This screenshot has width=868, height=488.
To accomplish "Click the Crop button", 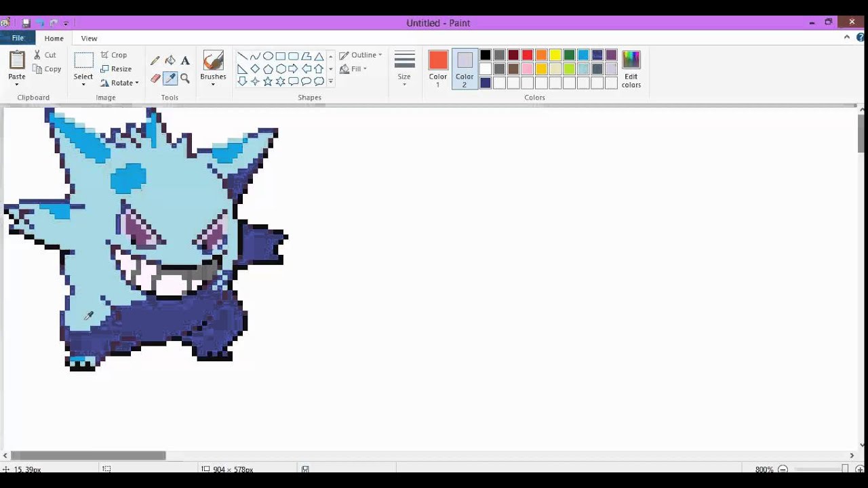I will point(114,55).
